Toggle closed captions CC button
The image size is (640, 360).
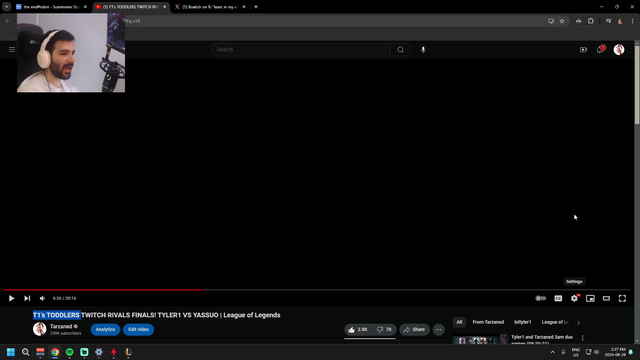[558, 298]
